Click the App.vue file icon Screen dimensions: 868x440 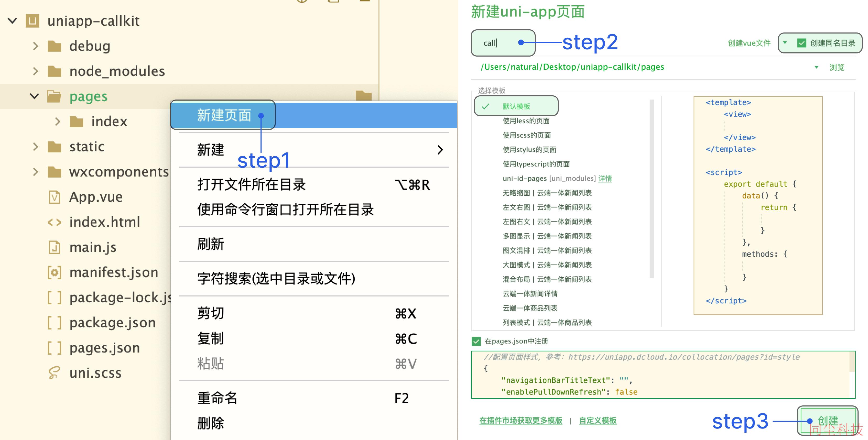coord(54,197)
